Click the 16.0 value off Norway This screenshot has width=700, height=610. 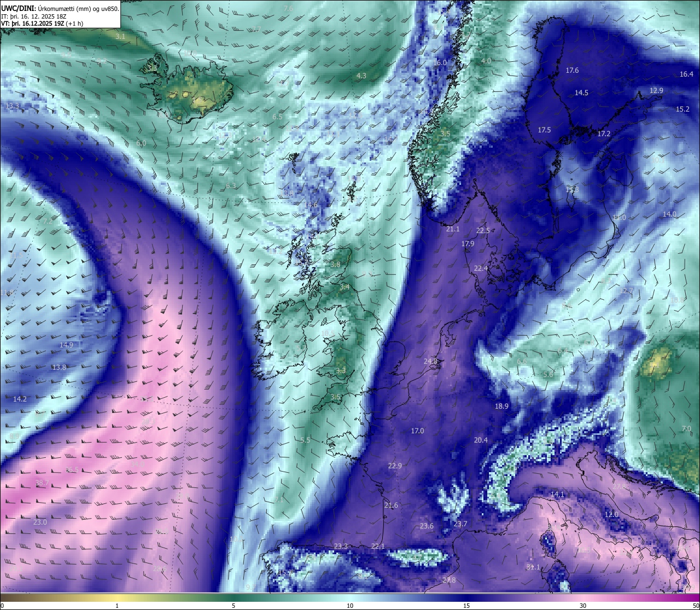point(440,63)
